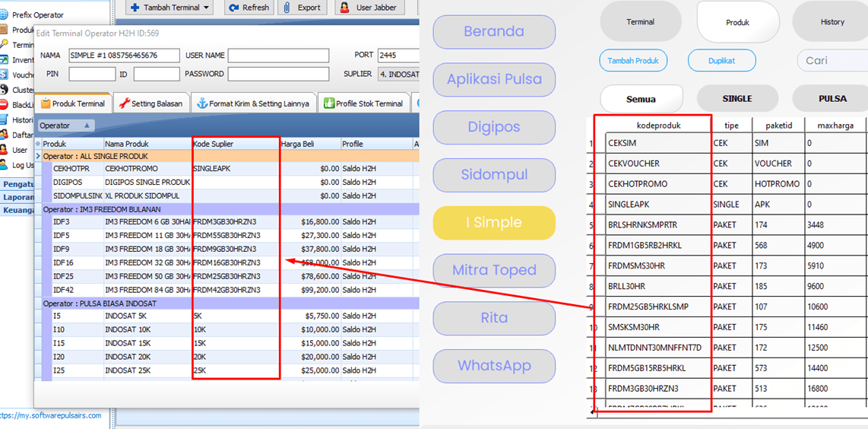Click the Cluster yin-yang icon
This screenshot has width=868, height=429.
[x=4, y=90]
